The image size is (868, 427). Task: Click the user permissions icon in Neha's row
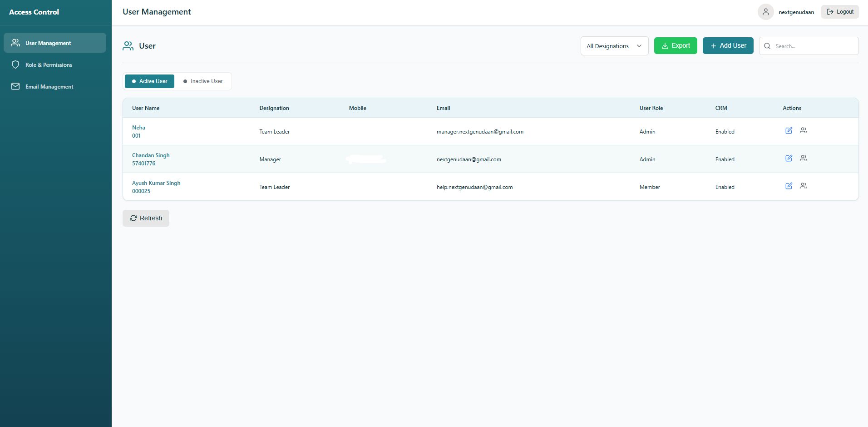tap(804, 130)
